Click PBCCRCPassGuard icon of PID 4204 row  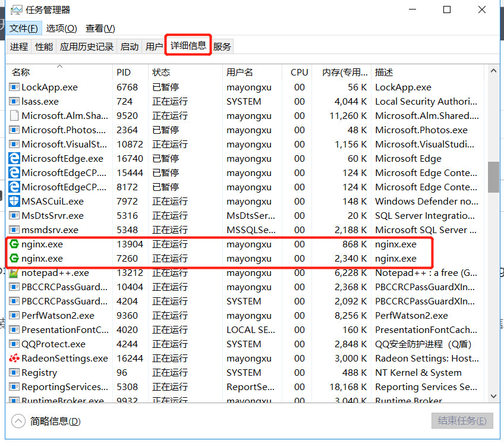point(14,301)
